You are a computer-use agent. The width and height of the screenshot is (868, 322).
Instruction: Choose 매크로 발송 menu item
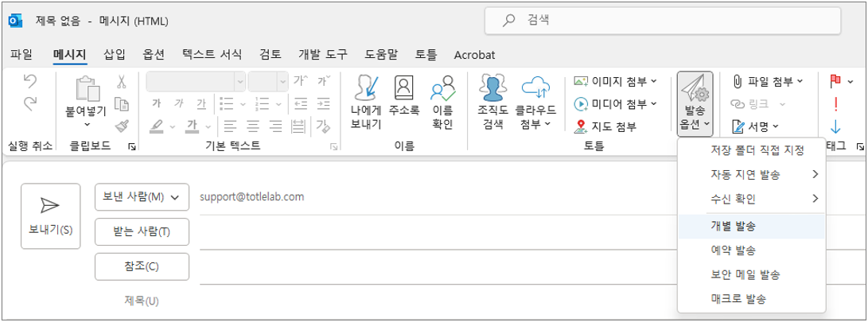click(751, 299)
